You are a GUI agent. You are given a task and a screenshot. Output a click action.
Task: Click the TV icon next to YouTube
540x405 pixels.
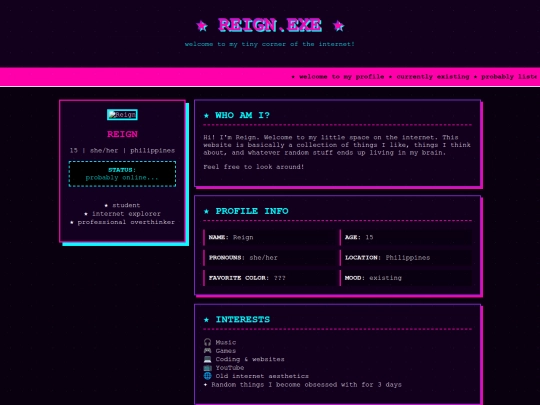click(x=207, y=367)
